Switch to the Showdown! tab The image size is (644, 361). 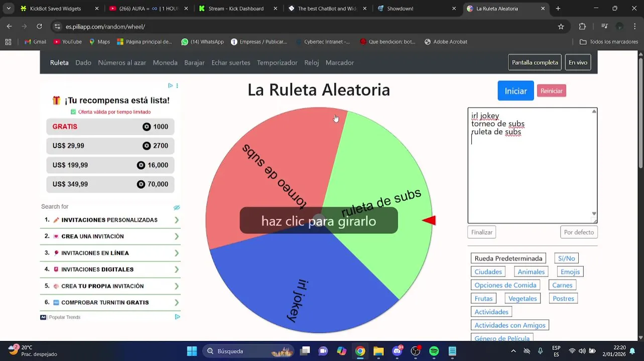click(x=417, y=9)
